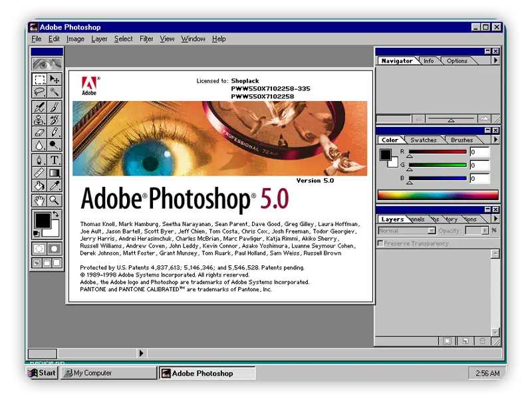
Task: Select the Hand tool
Action: point(39,200)
